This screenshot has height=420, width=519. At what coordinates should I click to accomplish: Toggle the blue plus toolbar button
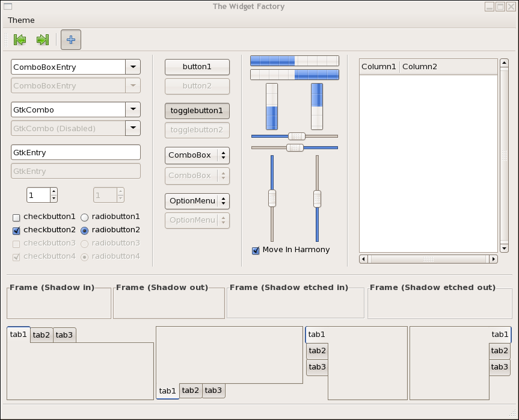pos(71,40)
